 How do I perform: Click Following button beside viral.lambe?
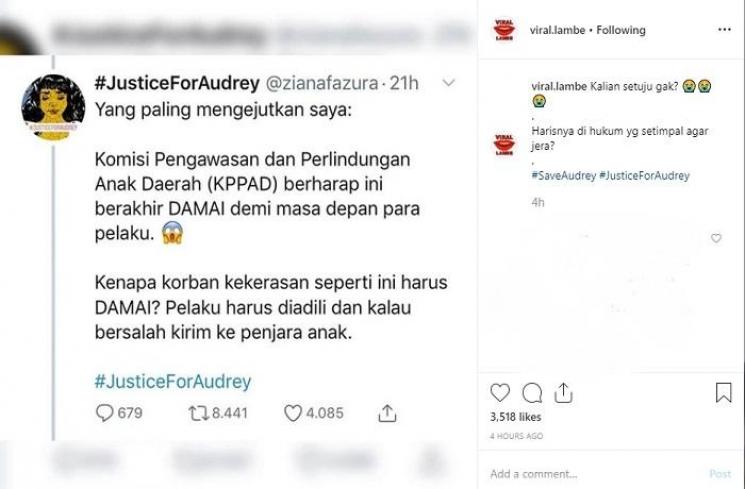pos(621,30)
